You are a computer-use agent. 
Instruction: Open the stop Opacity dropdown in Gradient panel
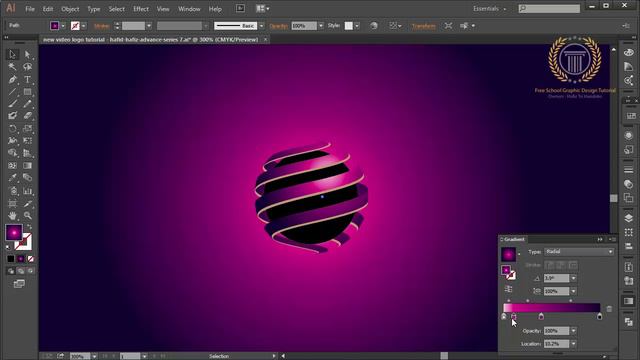coord(573,331)
